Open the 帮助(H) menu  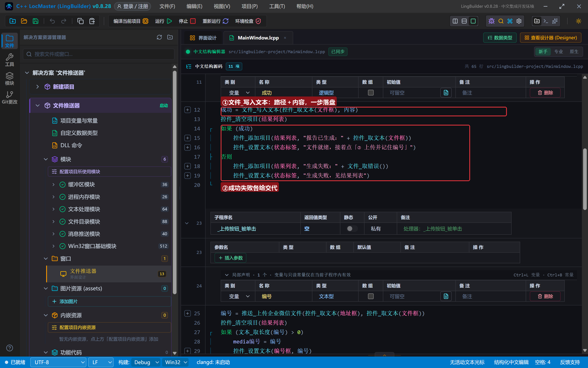click(305, 6)
